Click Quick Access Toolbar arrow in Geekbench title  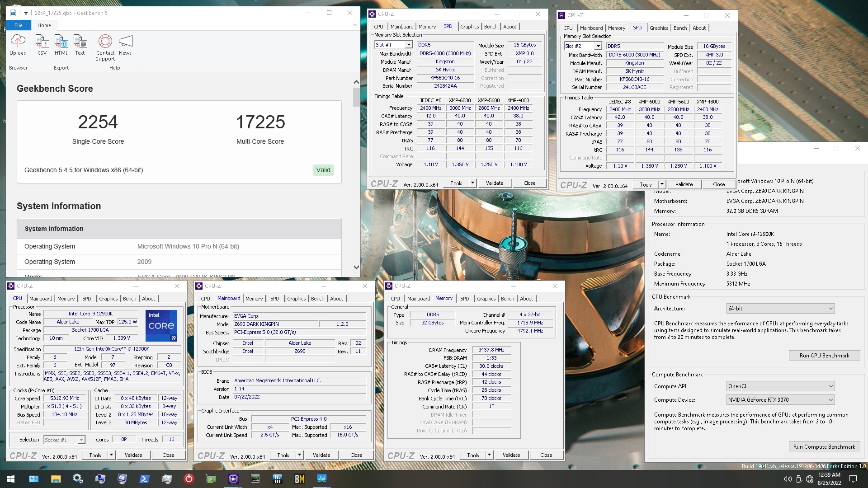point(26,13)
